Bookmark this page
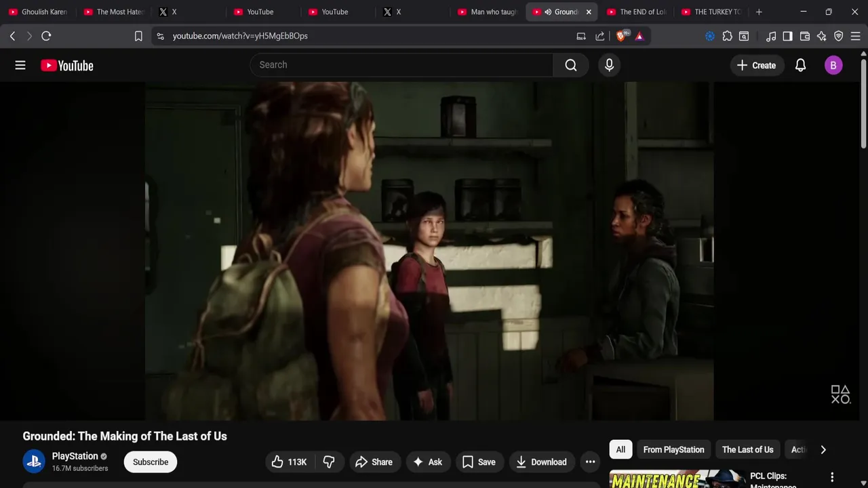 click(138, 36)
